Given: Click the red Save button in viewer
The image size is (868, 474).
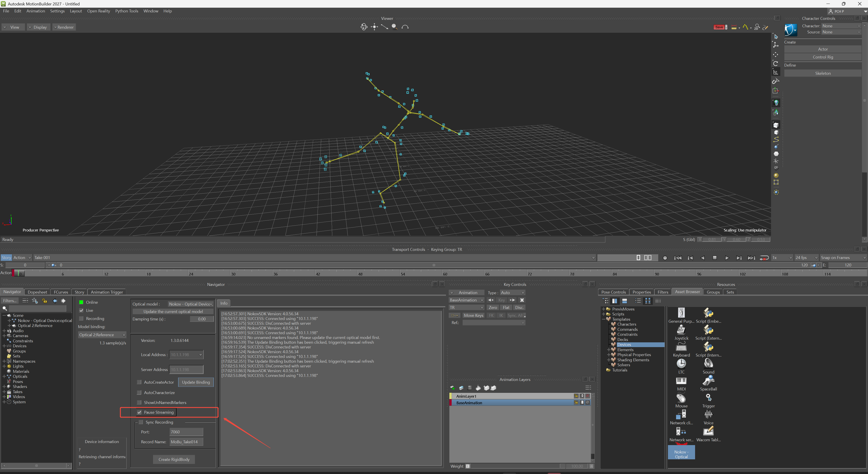Looking at the screenshot, I should pyautogui.click(x=719, y=27).
